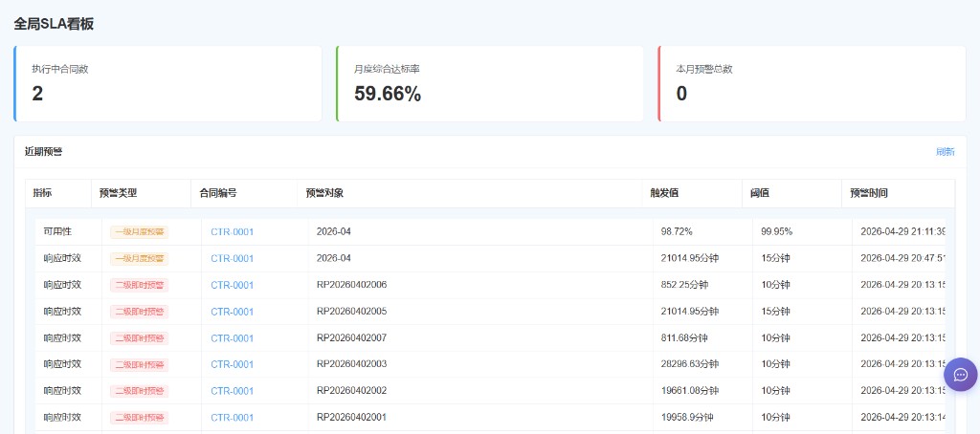Click the RP20260402003 alert object
Viewport: 980px width, 434px height.
(x=352, y=364)
